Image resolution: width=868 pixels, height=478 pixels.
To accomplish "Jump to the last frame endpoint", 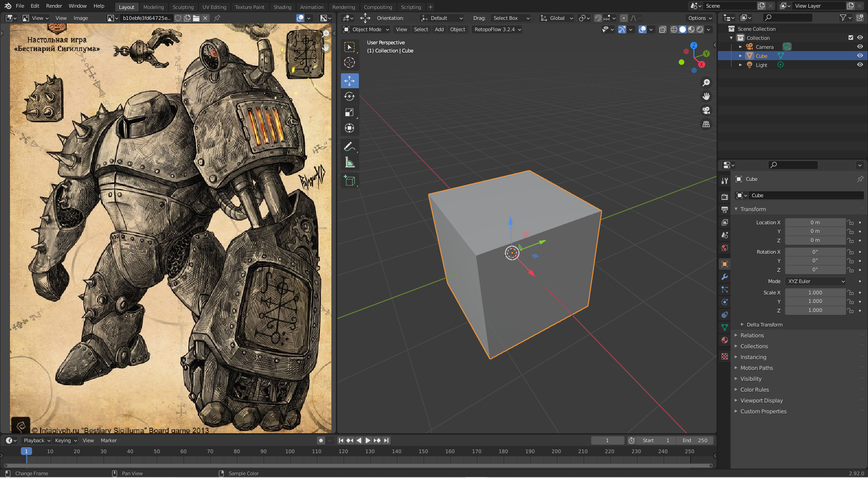I will [x=386, y=440].
